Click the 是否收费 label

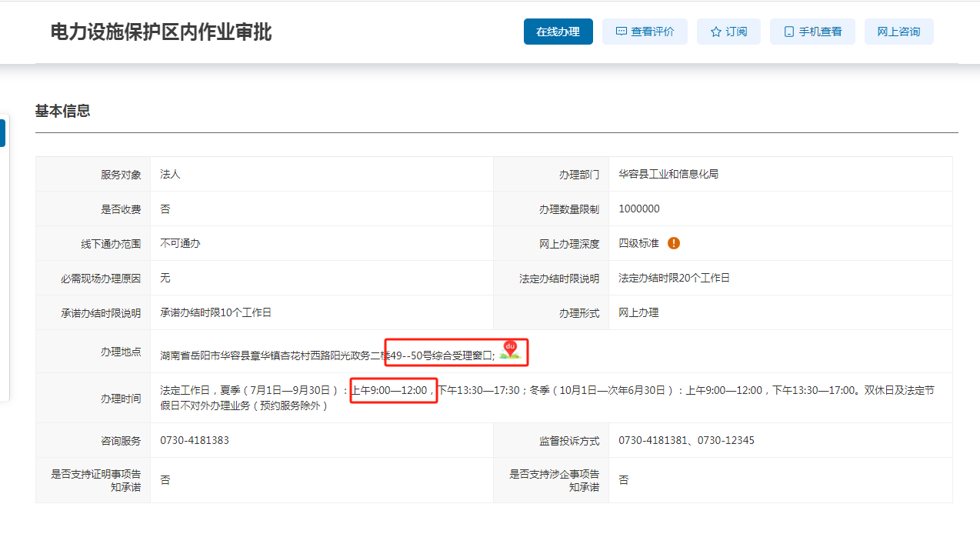pos(121,209)
